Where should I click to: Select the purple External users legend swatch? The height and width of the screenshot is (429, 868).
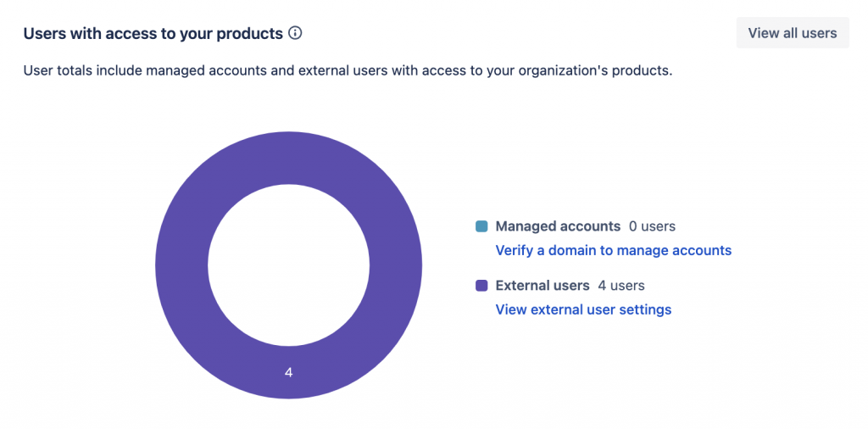tap(481, 286)
